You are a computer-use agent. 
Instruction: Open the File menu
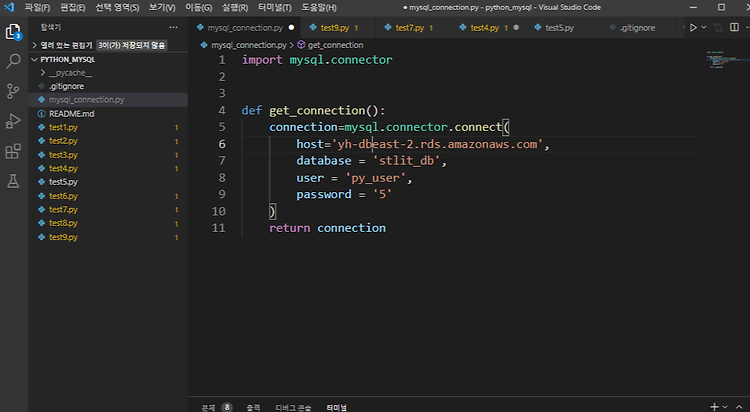click(x=37, y=8)
